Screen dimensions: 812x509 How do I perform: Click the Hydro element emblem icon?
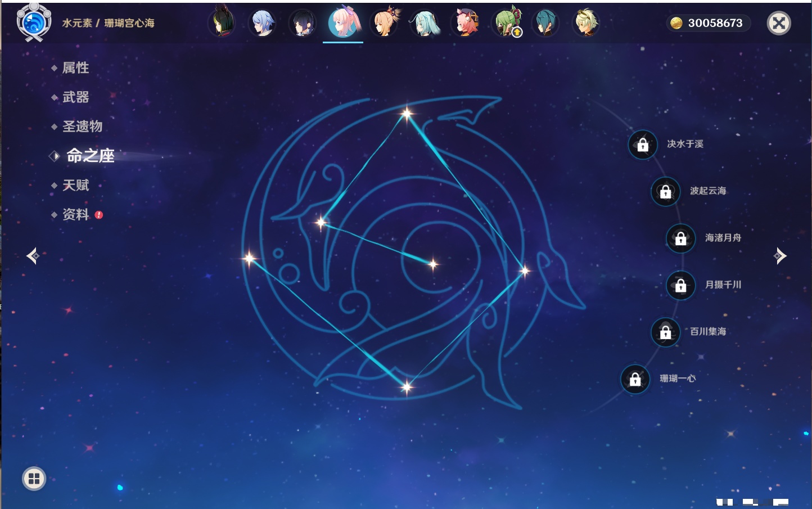[x=34, y=22]
